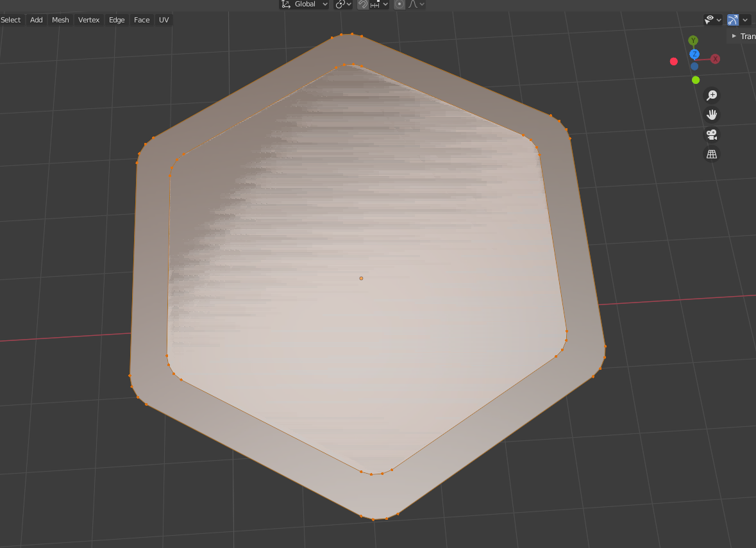Viewport: 756px width, 548px height.
Task: Toggle the viewport gizmos button
Action: click(733, 20)
